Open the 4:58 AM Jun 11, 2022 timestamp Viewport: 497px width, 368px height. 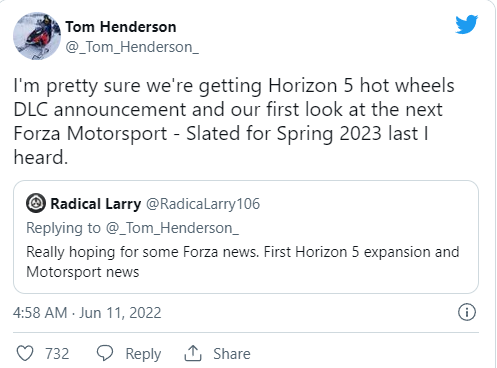click(x=87, y=313)
